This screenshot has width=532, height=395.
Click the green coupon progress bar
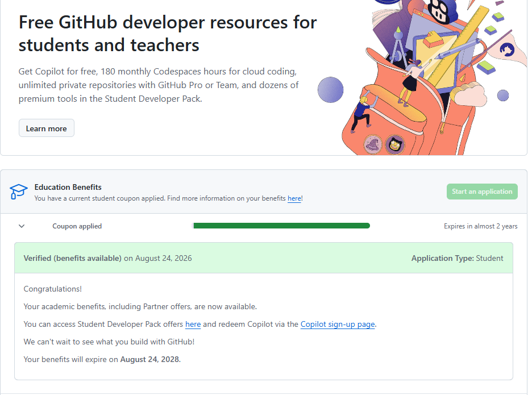[x=281, y=226]
